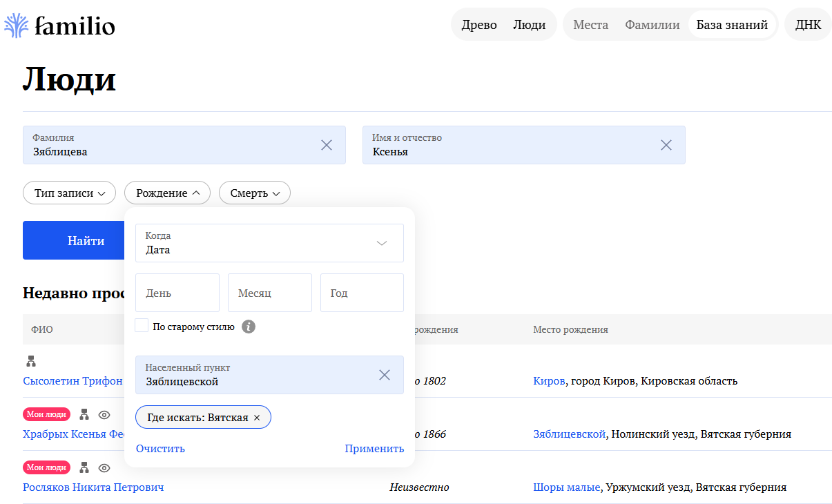Switch to the База знаний tab
832x504 pixels.
click(x=732, y=25)
